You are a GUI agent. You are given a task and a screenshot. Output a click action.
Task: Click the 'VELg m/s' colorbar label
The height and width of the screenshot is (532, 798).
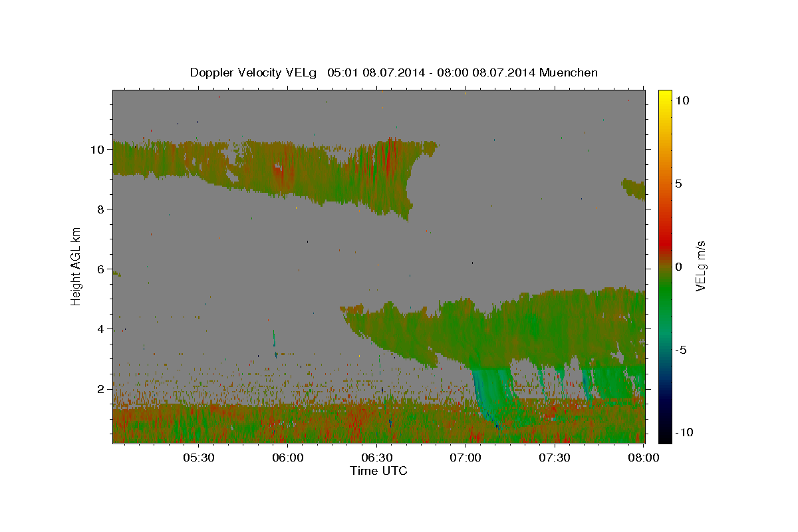pyautogui.click(x=701, y=267)
